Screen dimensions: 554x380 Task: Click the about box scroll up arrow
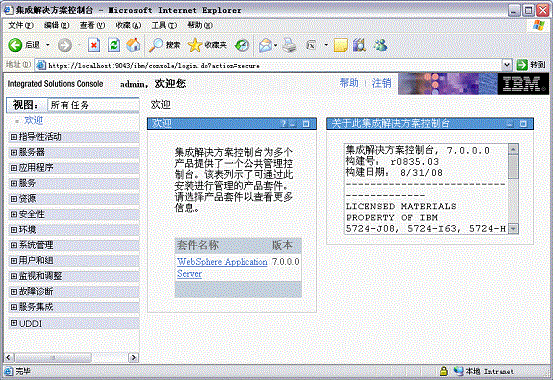(513, 149)
